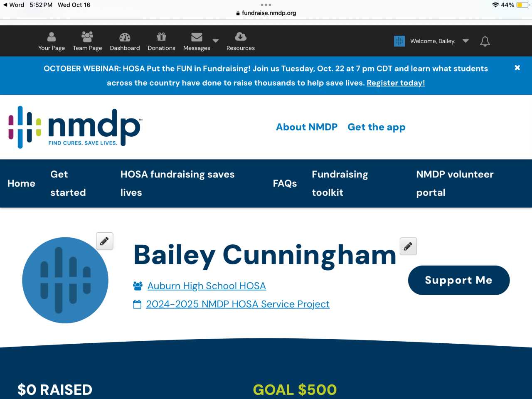This screenshot has height=399, width=532.
Task: Edit the profile picture with pencil icon
Action: pos(105,241)
